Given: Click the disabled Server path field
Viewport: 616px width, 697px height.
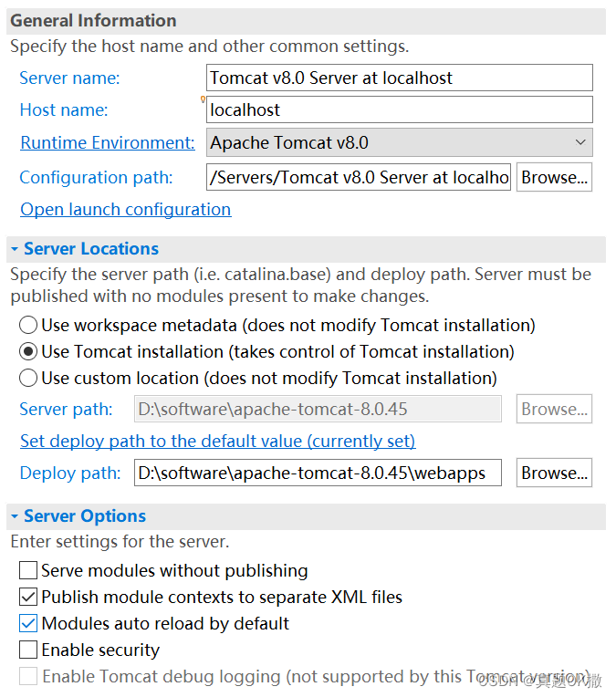Looking at the screenshot, I should click(318, 409).
